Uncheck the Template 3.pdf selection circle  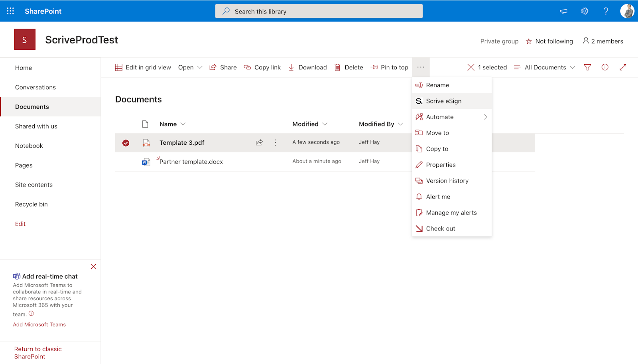[x=126, y=143]
